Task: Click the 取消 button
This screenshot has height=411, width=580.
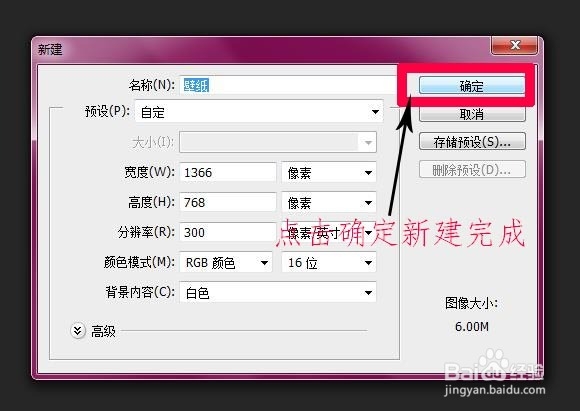Action: pyautogui.click(x=472, y=114)
